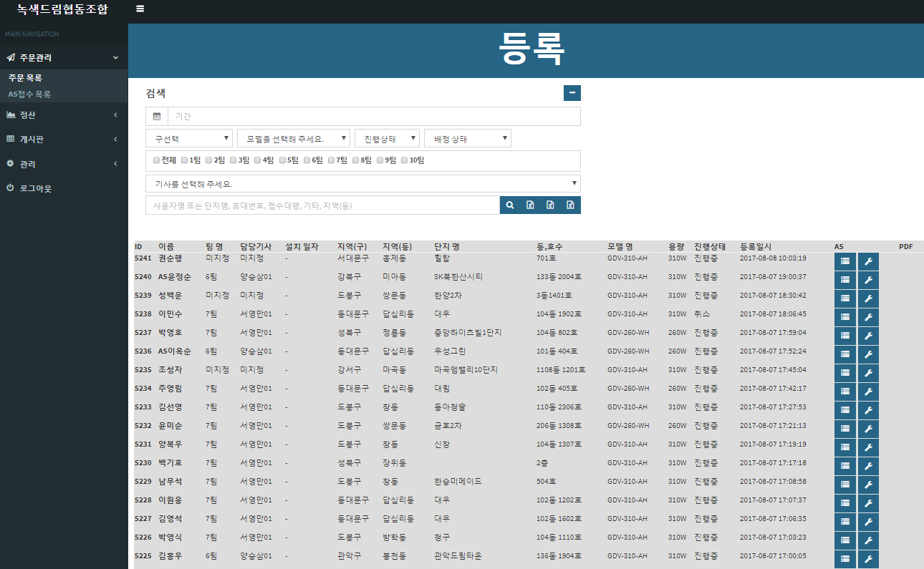The height and width of the screenshot is (569, 924).
Task: Check the 3팀 checkbox
Action: tap(234, 160)
